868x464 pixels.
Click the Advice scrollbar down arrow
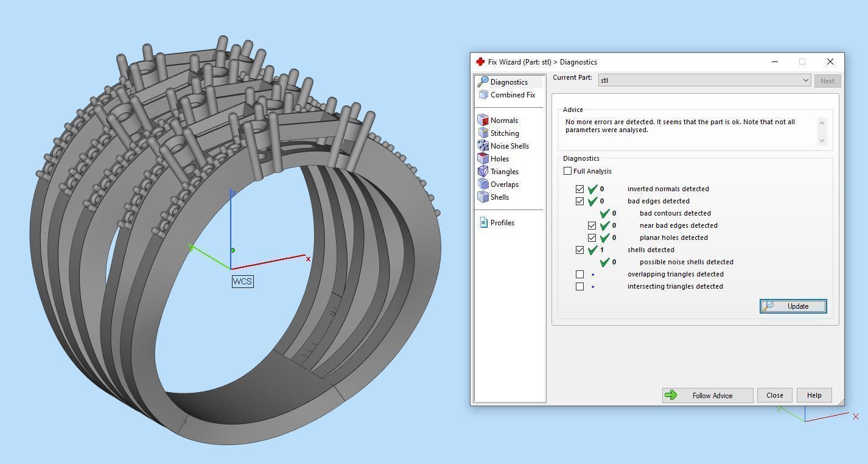(x=822, y=141)
